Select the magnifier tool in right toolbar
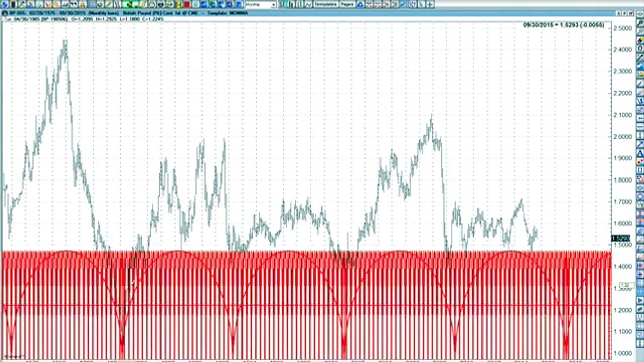Image resolution: width=644 pixels, height=362 pixels. coord(640,23)
